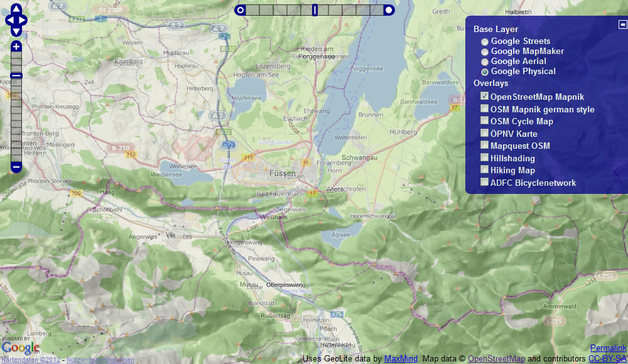Pan the map right with arrow

coord(23,19)
